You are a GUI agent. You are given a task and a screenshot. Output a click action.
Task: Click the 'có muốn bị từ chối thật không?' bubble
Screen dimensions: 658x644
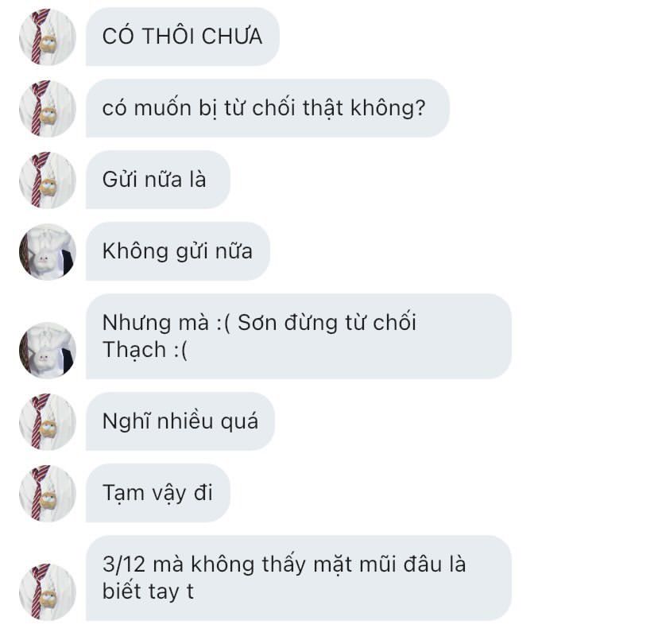268,108
